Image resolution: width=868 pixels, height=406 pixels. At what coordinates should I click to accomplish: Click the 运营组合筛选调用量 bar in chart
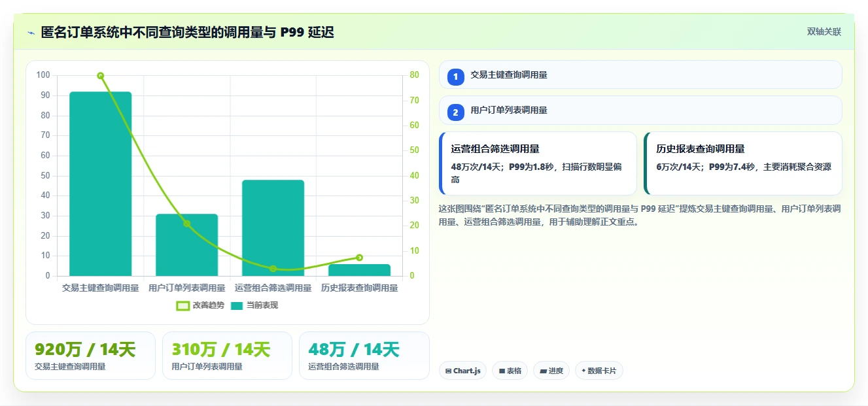[273, 228]
